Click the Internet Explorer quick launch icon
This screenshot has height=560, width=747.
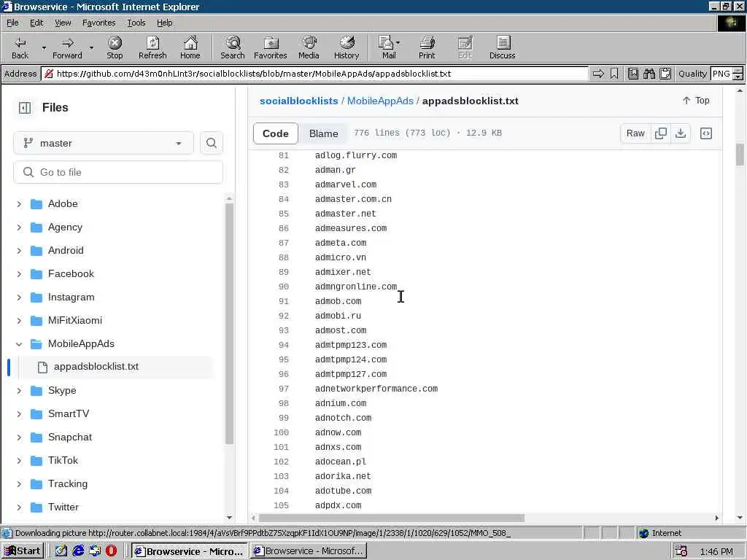pyautogui.click(x=78, y=551)
